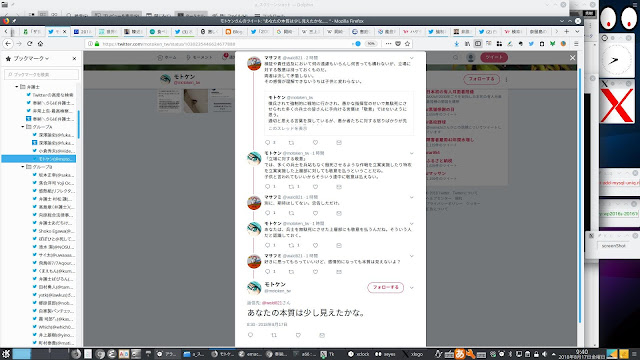Show site information icon in address bar
This screenshot has width=640, height=360.
[x=90, y=44]
